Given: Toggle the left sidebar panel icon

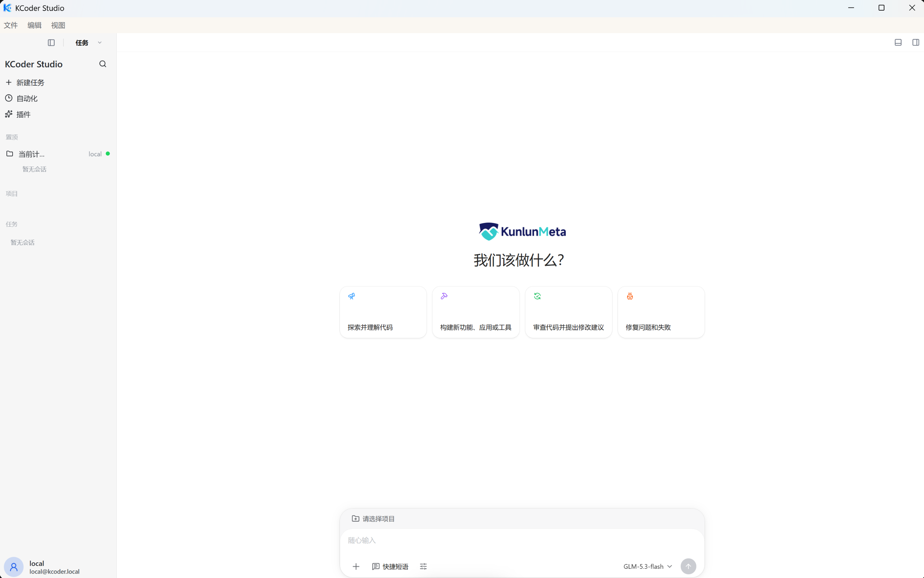Looking at the screenshot, I should (51, 43).
